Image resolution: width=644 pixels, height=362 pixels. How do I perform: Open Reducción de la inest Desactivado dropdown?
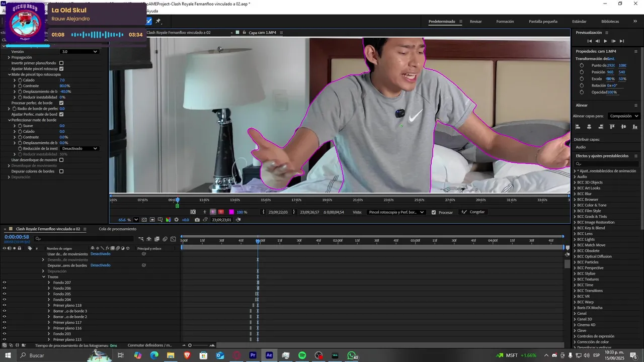point(79,148)
